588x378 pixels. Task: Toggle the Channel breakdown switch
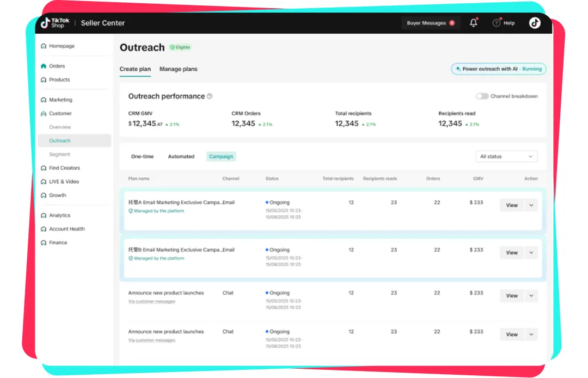click(x=482, y=96)
